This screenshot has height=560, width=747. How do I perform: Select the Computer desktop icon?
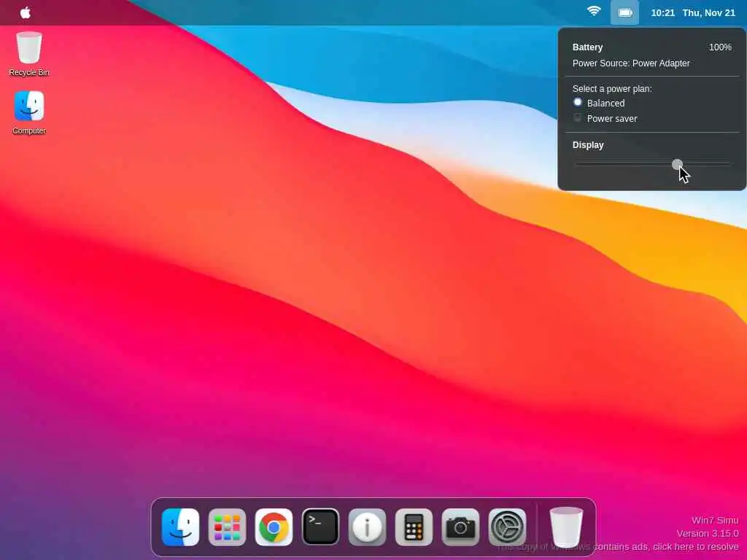coord(29,113)
